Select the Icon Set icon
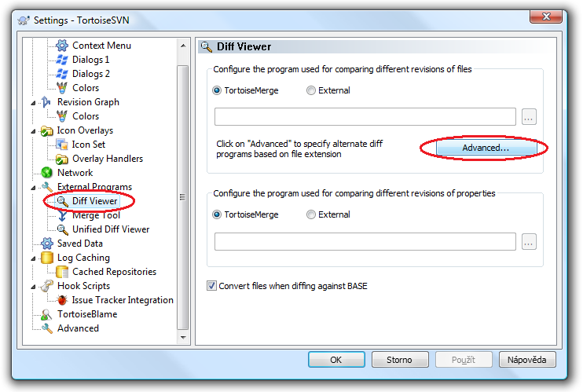This screenshot has height=392, width=583. (x=62, y=145)
